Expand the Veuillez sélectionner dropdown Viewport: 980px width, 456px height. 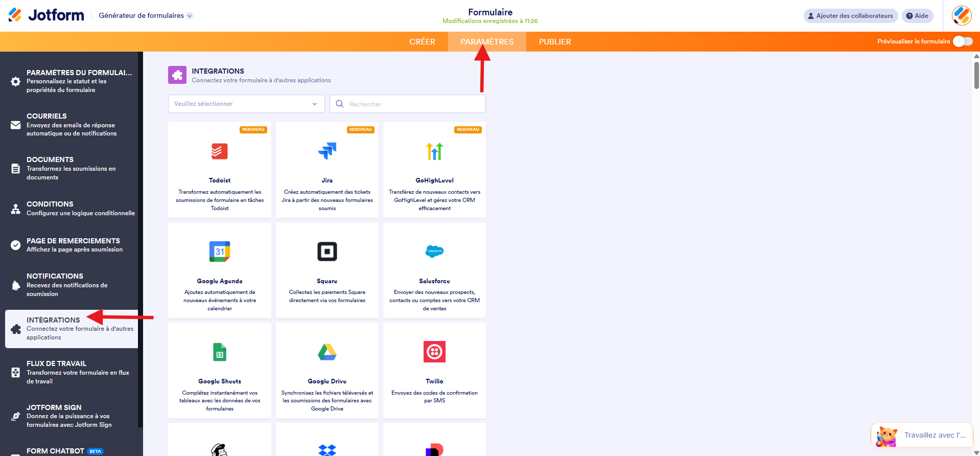tap(246, 104)
